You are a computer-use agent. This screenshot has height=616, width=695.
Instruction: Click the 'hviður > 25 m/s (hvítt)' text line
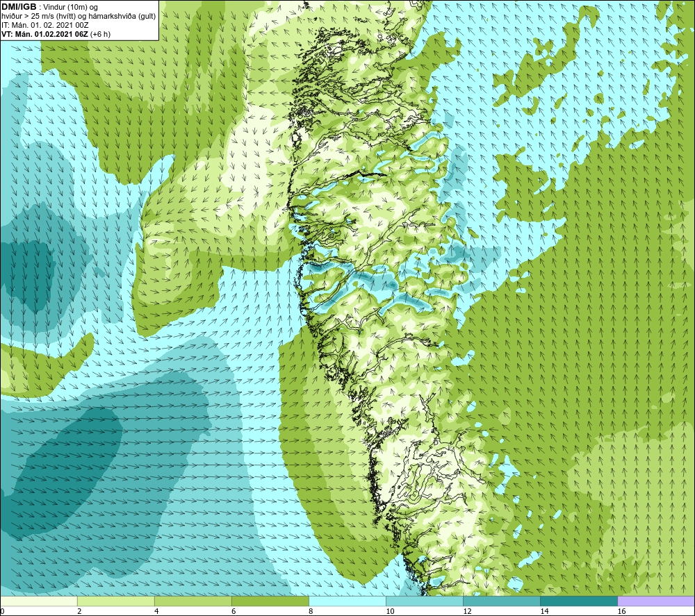point(79,17)
